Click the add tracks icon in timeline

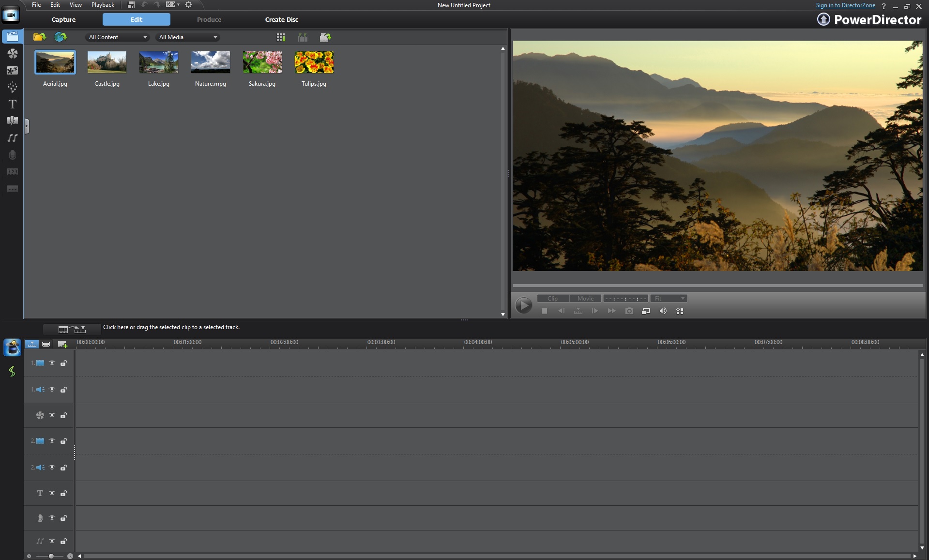[62, 344]
